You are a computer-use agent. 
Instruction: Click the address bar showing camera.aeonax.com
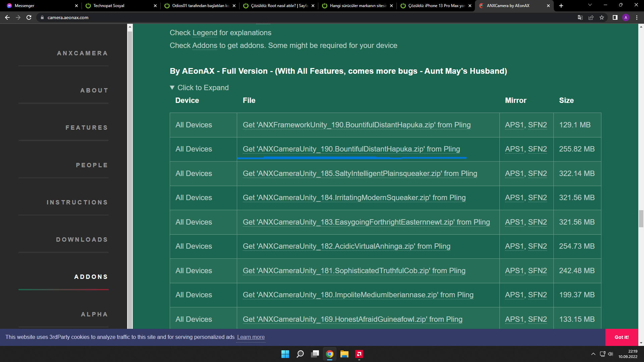[x=68, y=17]
